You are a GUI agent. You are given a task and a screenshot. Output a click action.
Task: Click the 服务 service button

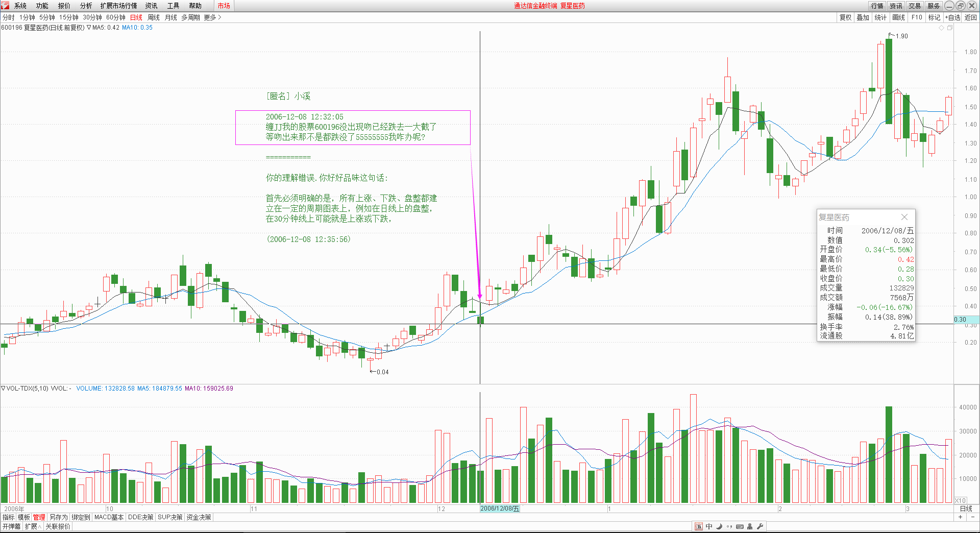pos(934,6)
